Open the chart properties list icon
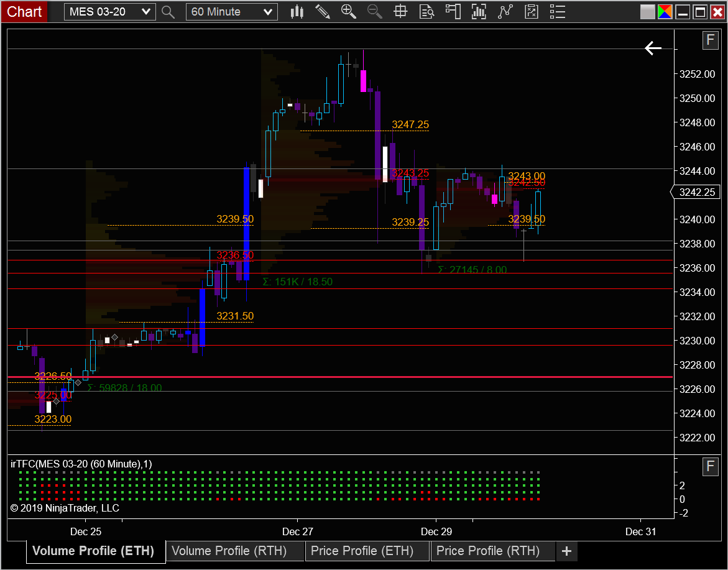Image resolution: width=728 pixels, height=570 pixels. [x=557, y=12]
